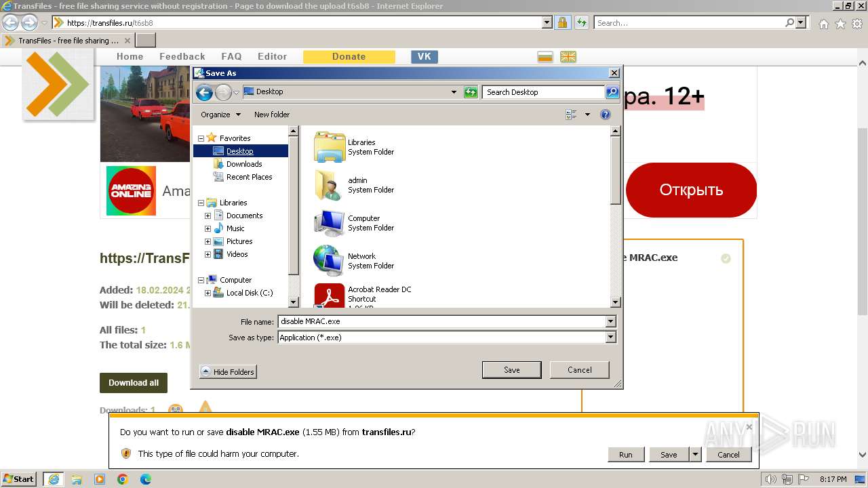Click Save in the Save As dialog
The width and height of the screenshot is (868, 488).
(512, 370)
